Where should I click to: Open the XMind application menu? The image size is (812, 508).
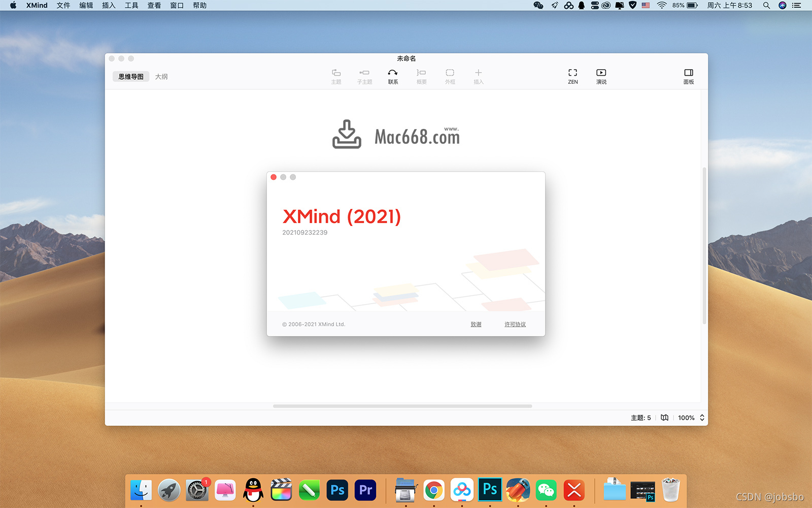pos(37,5)
